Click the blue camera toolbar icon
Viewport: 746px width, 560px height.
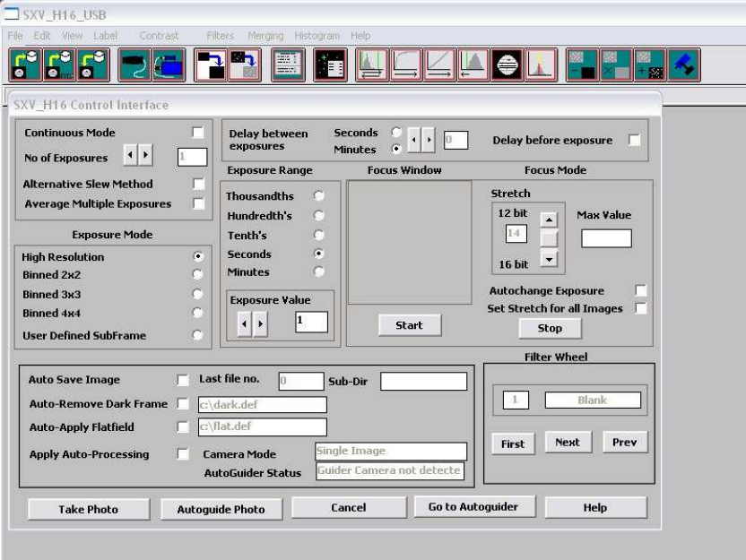point(169,65)
